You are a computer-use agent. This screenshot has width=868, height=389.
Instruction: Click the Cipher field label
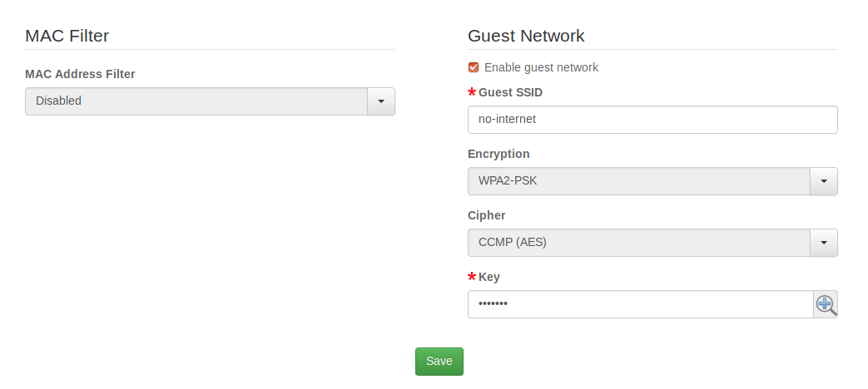click(487, 215)
